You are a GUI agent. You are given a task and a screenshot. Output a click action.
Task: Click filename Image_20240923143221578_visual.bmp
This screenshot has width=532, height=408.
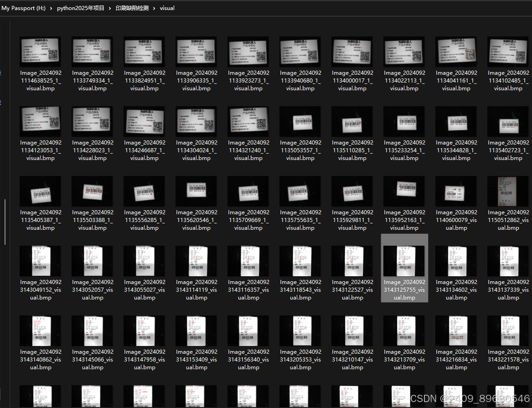pyautogui.click(x=508, y=360)
